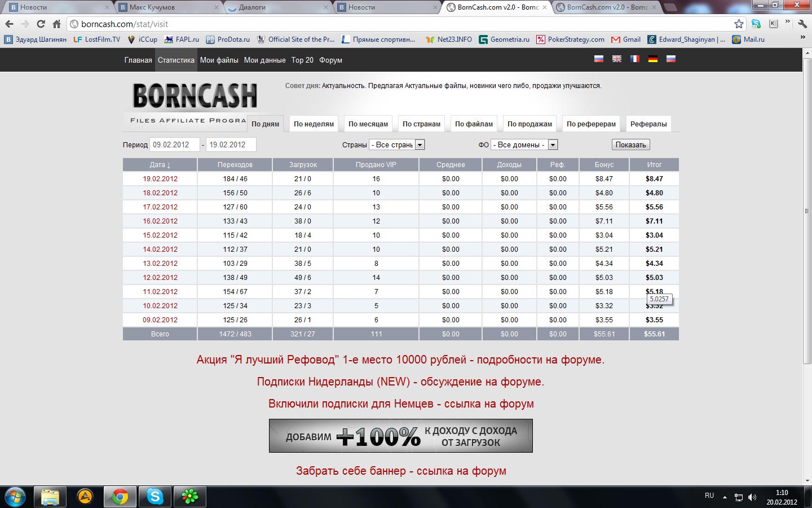Click the '+100%' bonus banner
812x508 pixels.
point(401,436)
